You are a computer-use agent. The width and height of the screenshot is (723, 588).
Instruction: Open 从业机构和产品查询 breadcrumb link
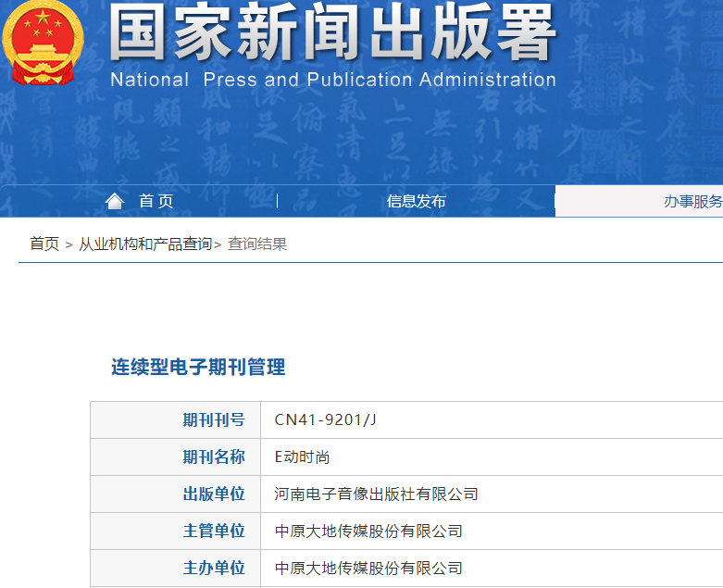point(144,244)
